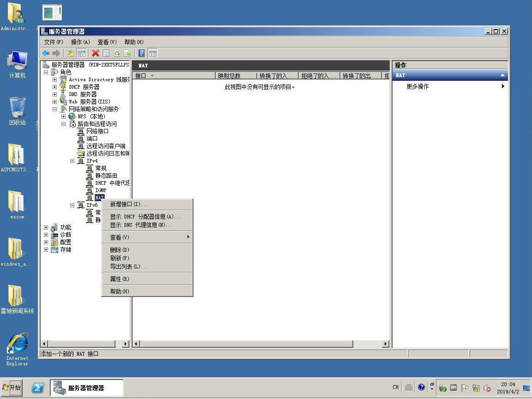
Task: Click the Export list toolbar icon
Action: tap(127, 54)
